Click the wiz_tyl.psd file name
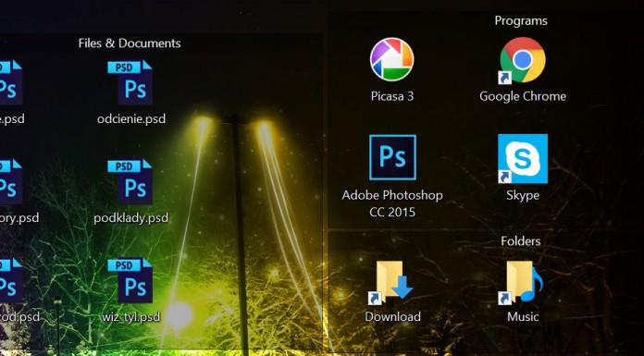 click(x=131, y=317)
